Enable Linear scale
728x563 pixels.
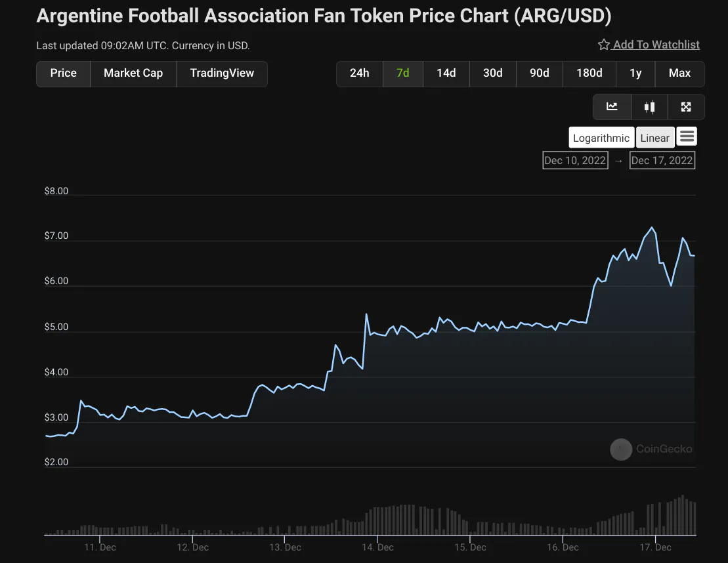pos(654,138)
